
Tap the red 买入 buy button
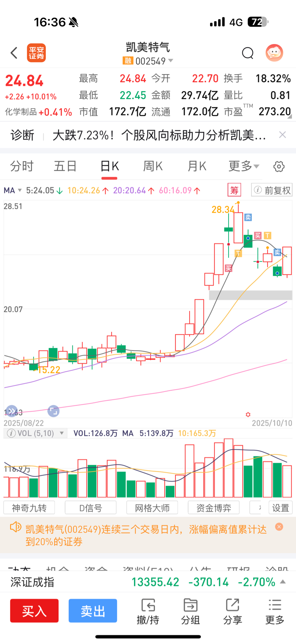coord(34,611)
